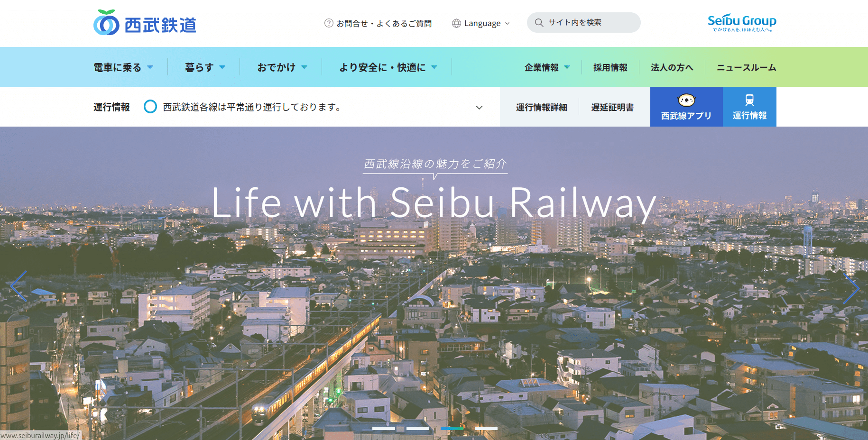Click the globe Language icon
The image size is (868, 440).
tap(456, 23)
